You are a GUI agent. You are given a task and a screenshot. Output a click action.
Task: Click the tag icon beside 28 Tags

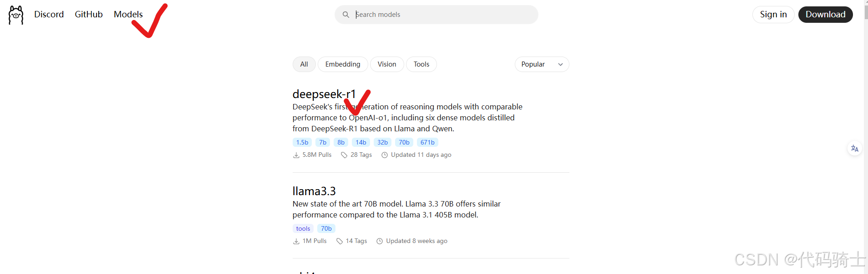tap(344, 155)
